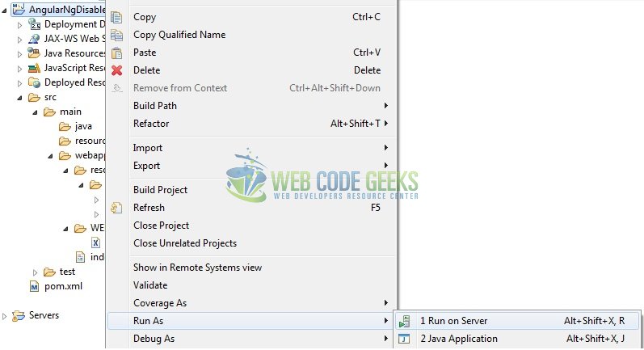Click the red Delete X icon
Viewport: 644px width, 350px height.
click(x=116, y=70)
